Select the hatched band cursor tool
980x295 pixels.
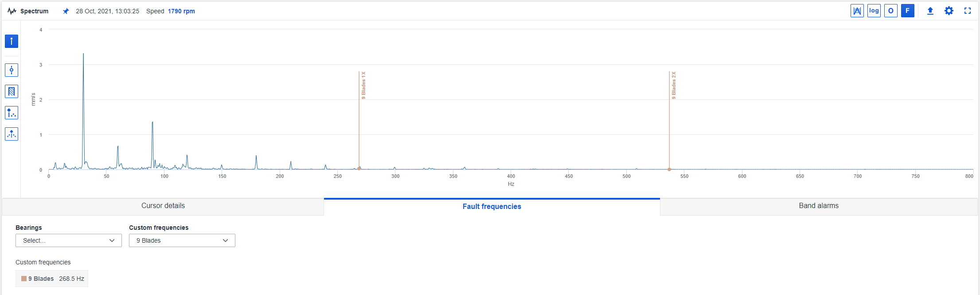click(x=12, y=91)
